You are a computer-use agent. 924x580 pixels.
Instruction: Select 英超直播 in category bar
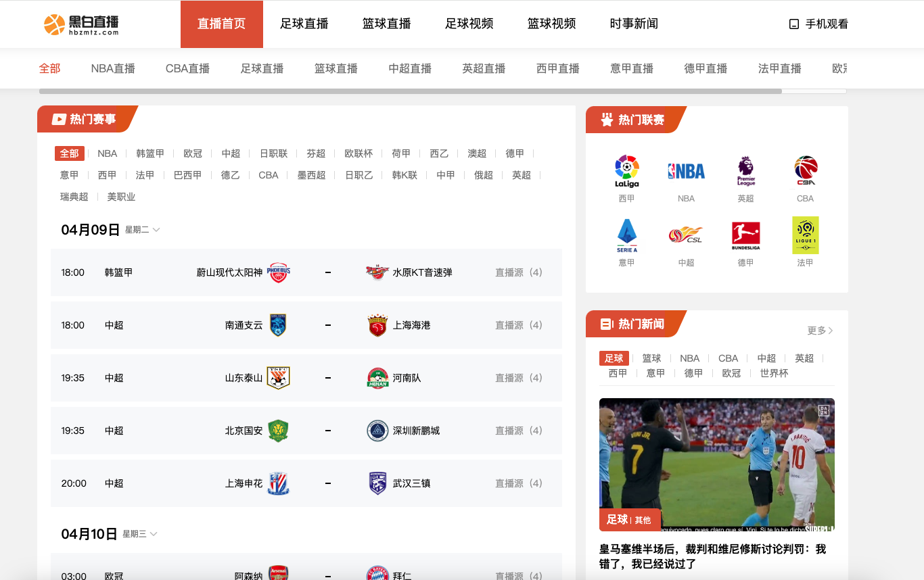(x=484, y=68)
